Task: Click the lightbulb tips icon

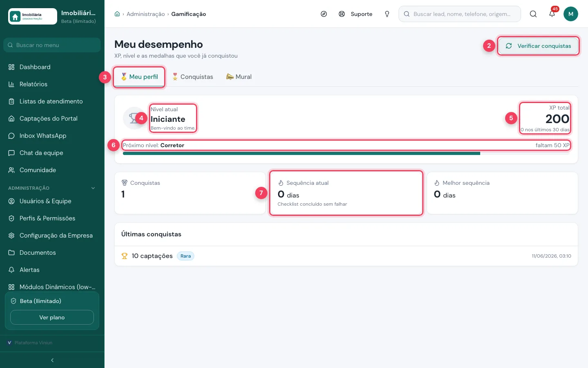Action: pyautogui.click(x=387, y=14)
